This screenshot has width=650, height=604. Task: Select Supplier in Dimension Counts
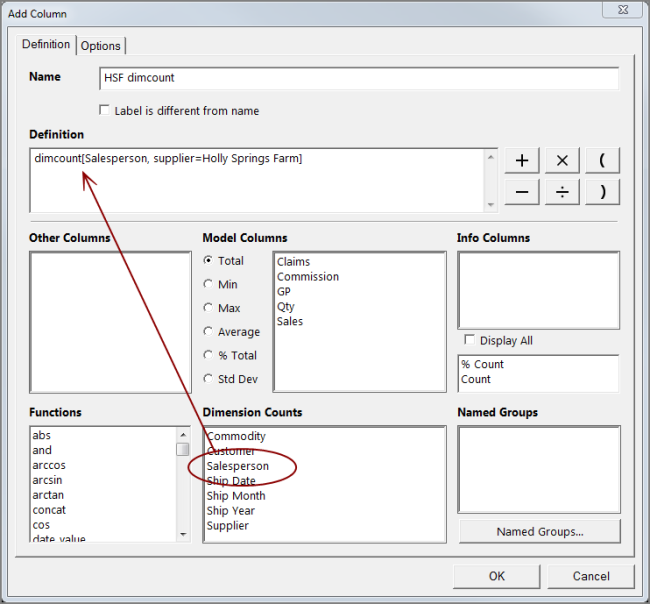pyautogui.click(x=228, y=526)
